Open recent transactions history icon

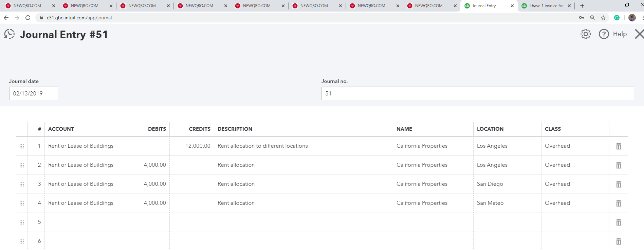point(10,34)
